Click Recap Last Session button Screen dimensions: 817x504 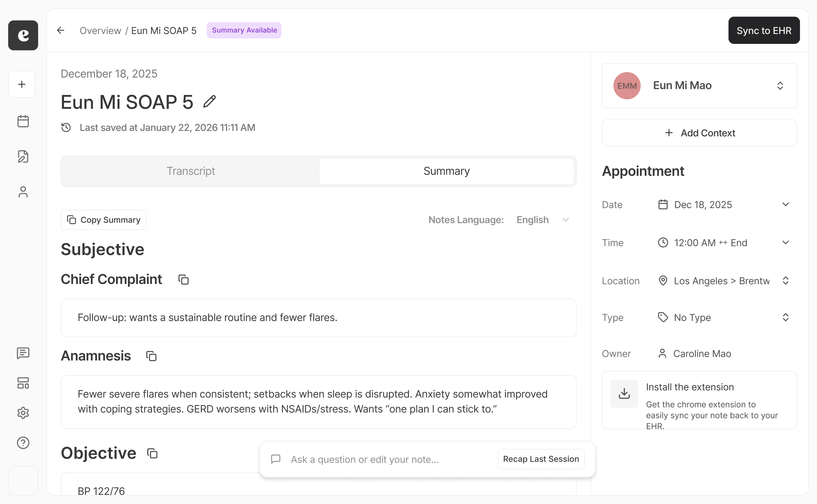(x=541, y=459)
